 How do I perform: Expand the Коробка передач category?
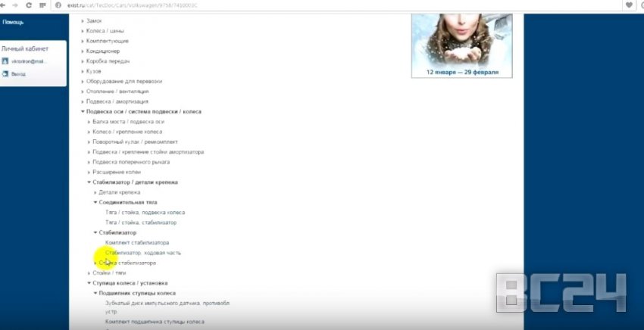[83, 61]
